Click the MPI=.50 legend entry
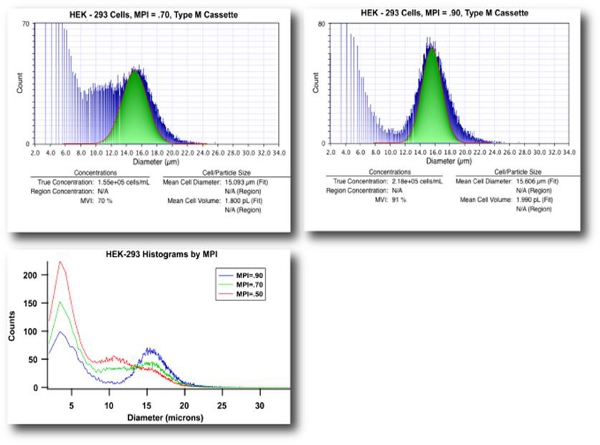The width and height of the screenshot is (600, 445). point(241,294)
